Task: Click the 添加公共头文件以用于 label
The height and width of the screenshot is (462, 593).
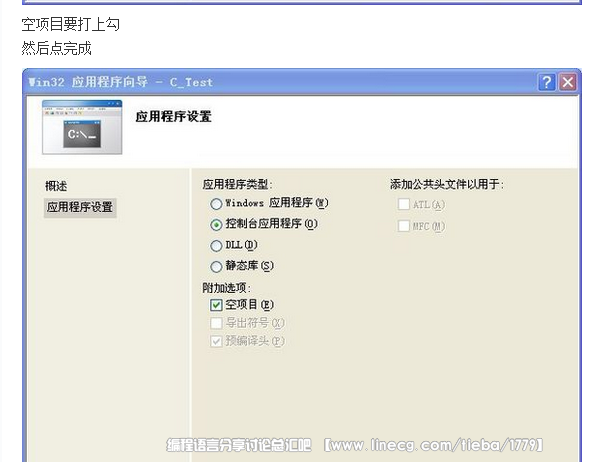Action: point(447,184)
